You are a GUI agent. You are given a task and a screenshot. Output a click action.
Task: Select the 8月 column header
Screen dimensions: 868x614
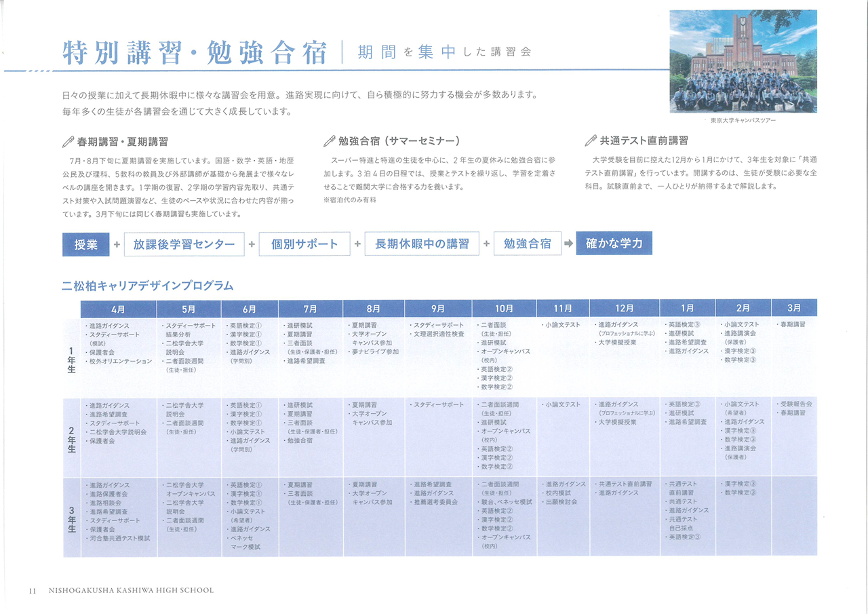pos(374,308)
